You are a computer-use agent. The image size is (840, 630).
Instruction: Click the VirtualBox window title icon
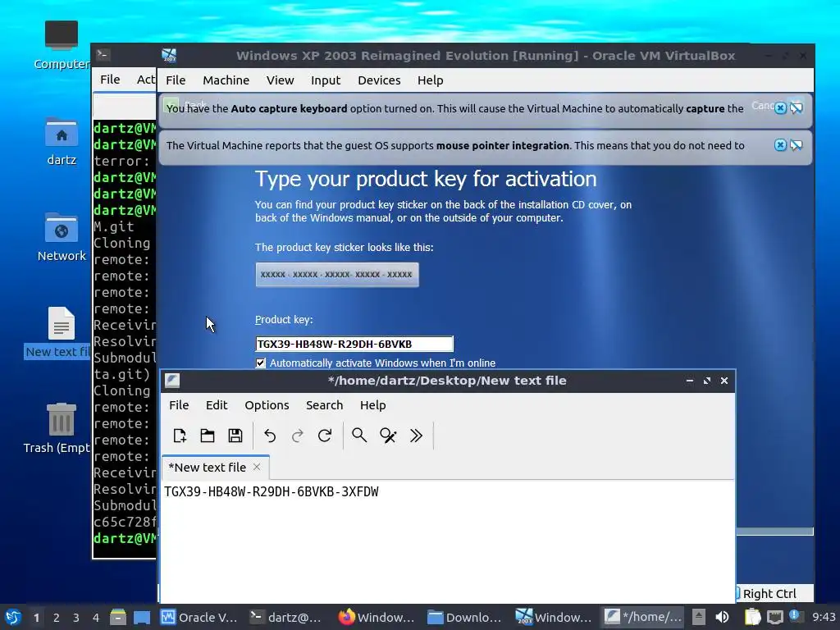pos(169,55)
